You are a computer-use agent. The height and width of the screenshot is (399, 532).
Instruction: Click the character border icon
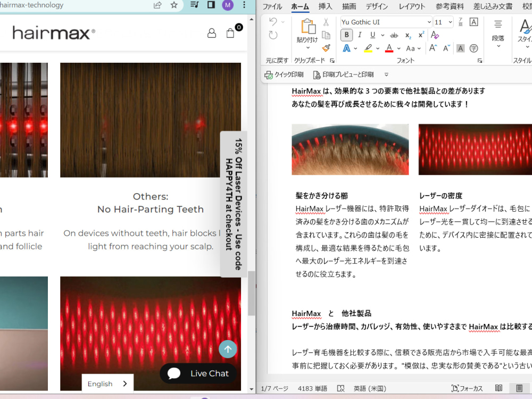tap(473, 22)
